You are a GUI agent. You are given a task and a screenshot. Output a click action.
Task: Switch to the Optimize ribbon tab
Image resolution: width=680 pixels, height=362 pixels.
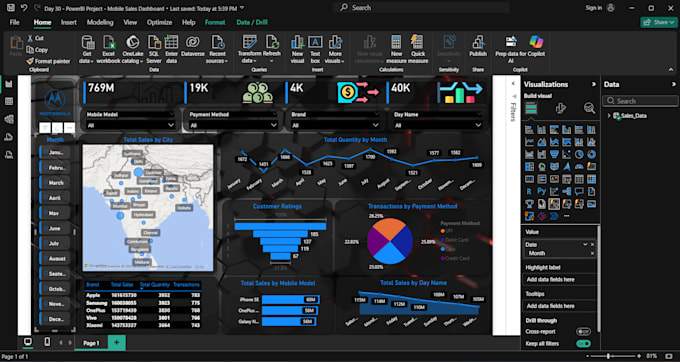(159, 22)
